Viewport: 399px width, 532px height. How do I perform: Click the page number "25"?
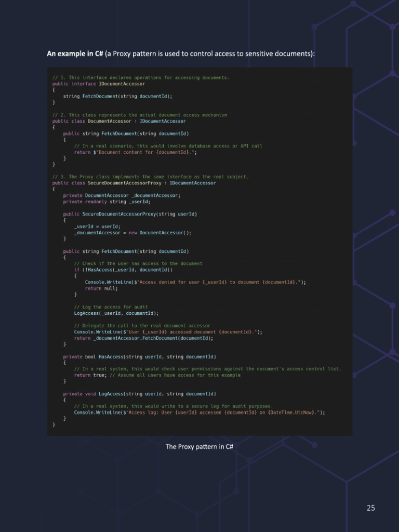click(371, 508)
